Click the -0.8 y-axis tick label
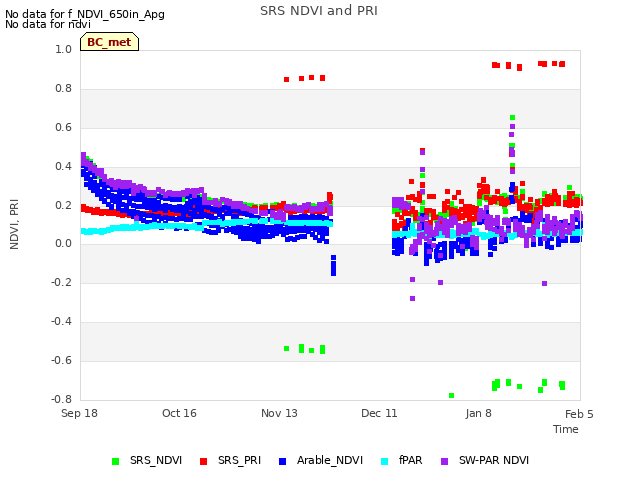Screen dimensions: 640x480 coord(61,399)
